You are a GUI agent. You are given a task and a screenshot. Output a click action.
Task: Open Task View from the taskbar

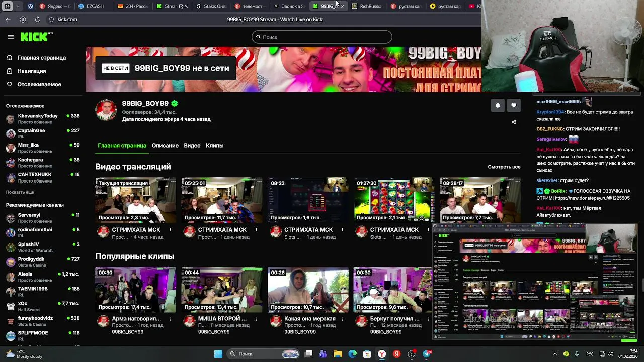click(308, 354)
